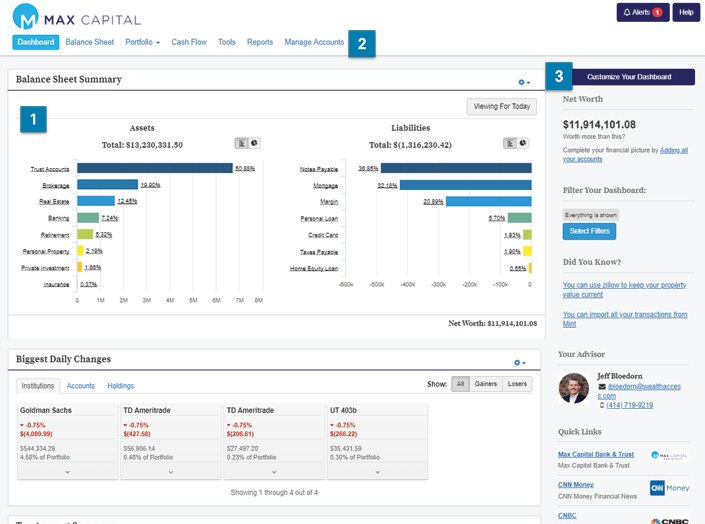Screen dimensions: 705x524
Task: Switch Liabilities chart to pie view
Action: (x=522, y=144)
